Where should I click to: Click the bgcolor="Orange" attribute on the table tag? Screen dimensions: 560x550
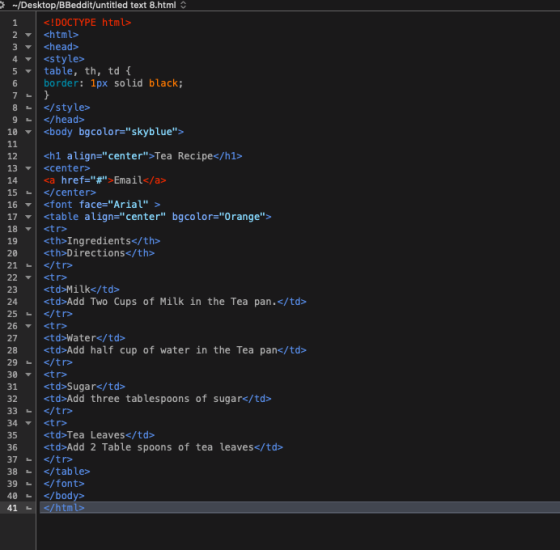click(x=219, y=217)
